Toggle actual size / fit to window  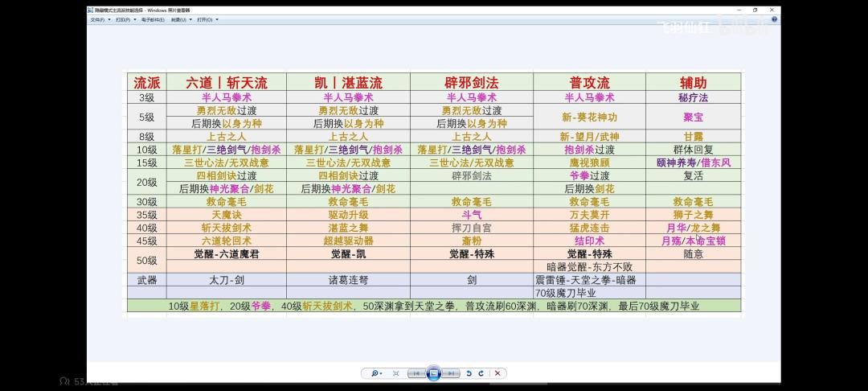pos(395,373)
